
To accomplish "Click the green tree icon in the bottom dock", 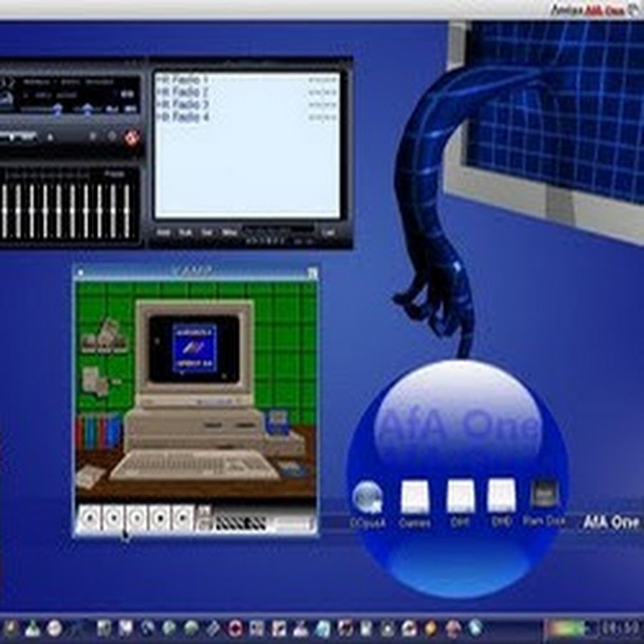I will (32, 628).
